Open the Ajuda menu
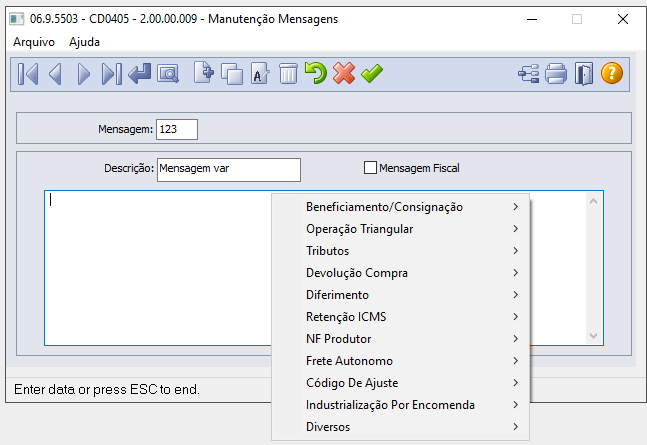 [x=84, y=42]
